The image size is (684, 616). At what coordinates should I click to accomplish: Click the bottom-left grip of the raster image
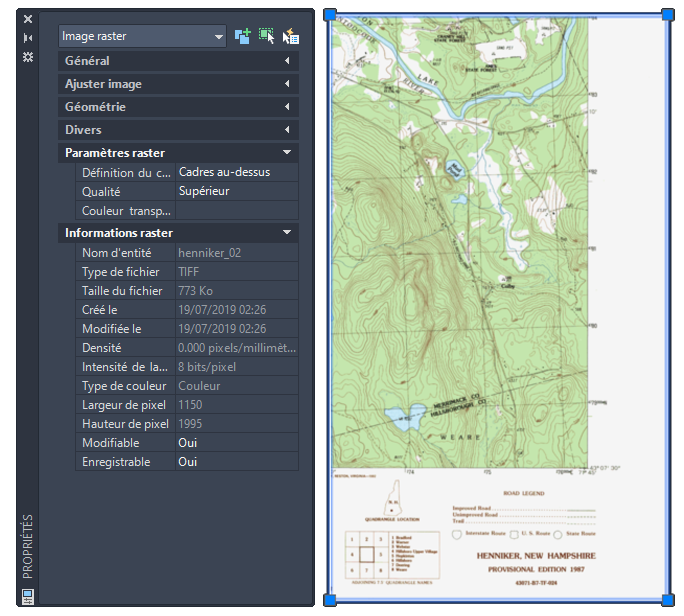330,600
